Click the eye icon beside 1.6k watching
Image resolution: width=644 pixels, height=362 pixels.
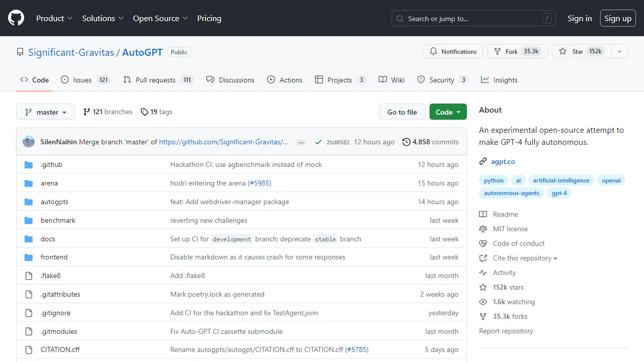click(483, 302)
